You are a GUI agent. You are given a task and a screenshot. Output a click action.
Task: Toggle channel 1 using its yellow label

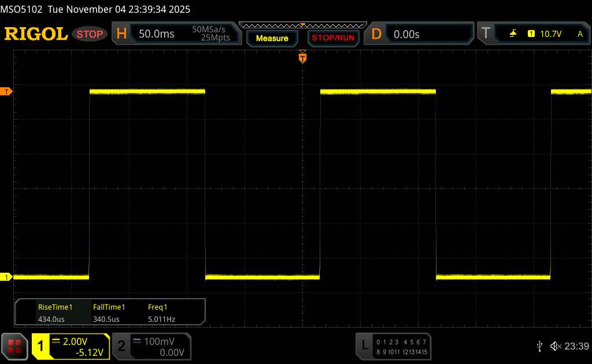[x=42, y=346]
